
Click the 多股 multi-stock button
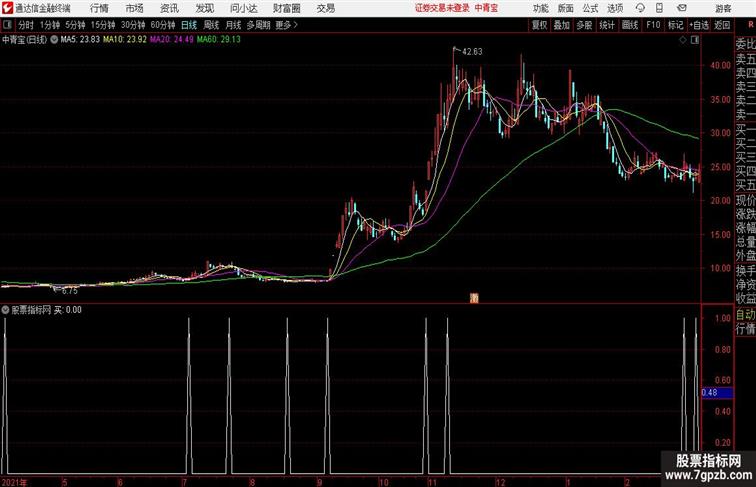tap(584, 25)
